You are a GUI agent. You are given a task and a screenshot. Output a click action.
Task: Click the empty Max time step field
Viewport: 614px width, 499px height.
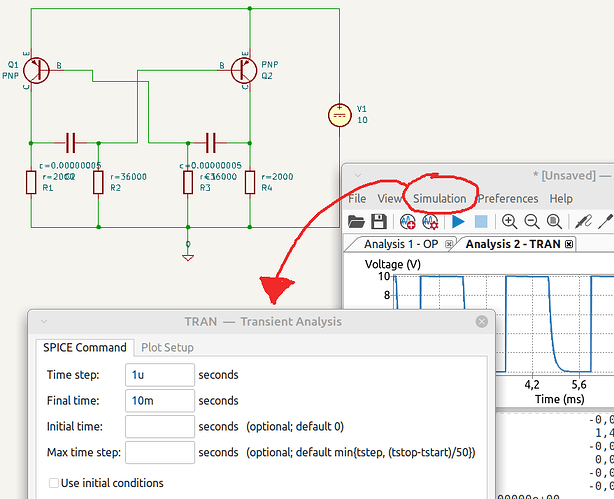point(160,452)
